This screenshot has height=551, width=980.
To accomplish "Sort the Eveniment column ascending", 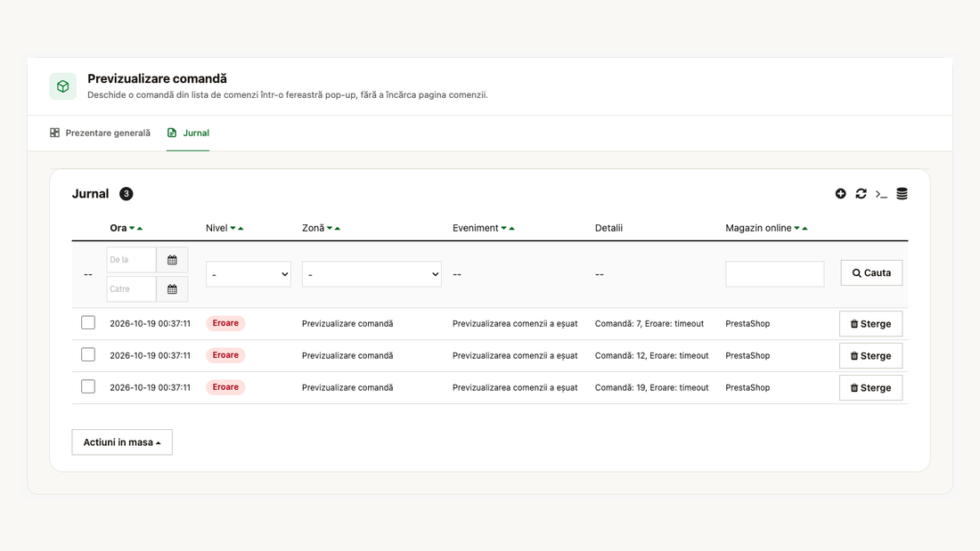I will pyautogui.click(x=512, y=228).
